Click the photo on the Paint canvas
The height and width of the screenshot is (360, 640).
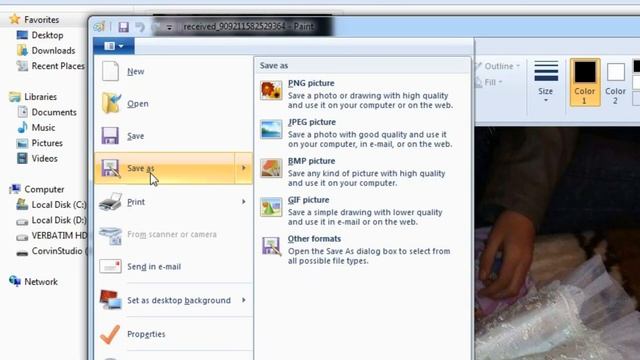click(557, 243)
